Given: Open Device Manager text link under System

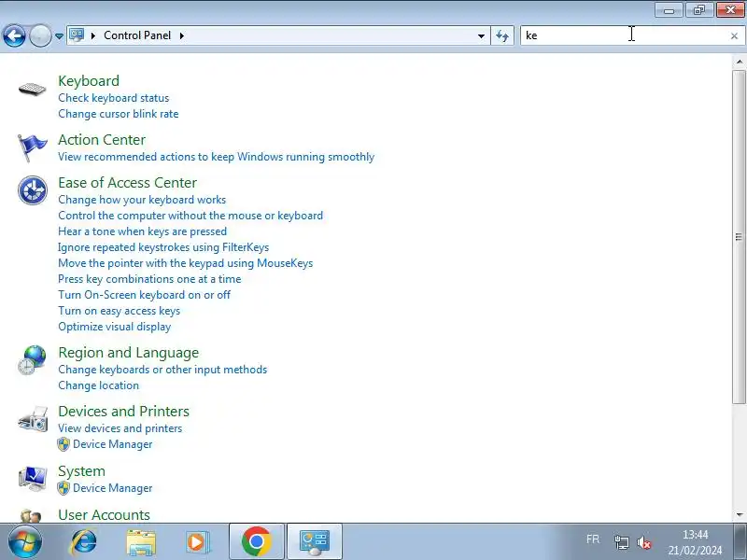Looking at the screenshot, I should click(x=112, y=488).
